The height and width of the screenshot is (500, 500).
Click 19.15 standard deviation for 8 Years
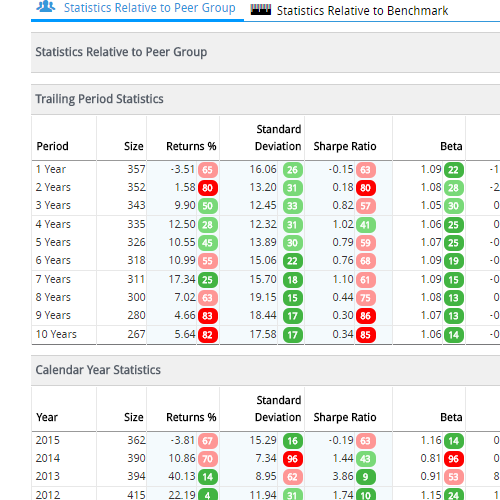tap(263, 297)
